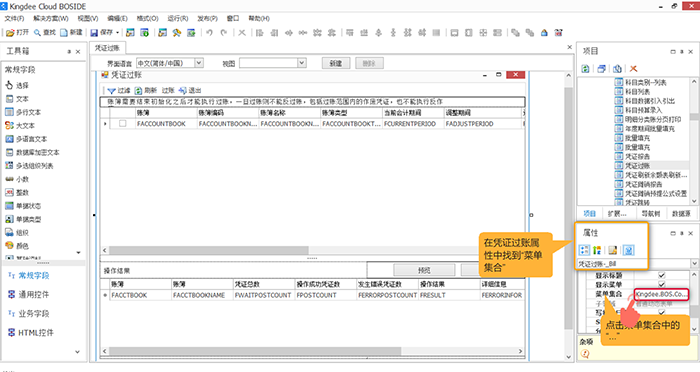
Task: Click the refresh icon in 项目 panel toolbar
Action: (585, 69)
